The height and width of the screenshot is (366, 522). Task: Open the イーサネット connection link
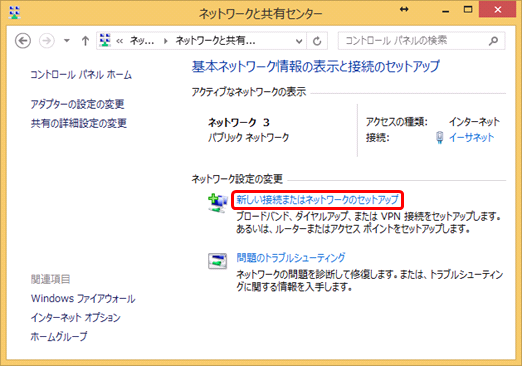471,137
